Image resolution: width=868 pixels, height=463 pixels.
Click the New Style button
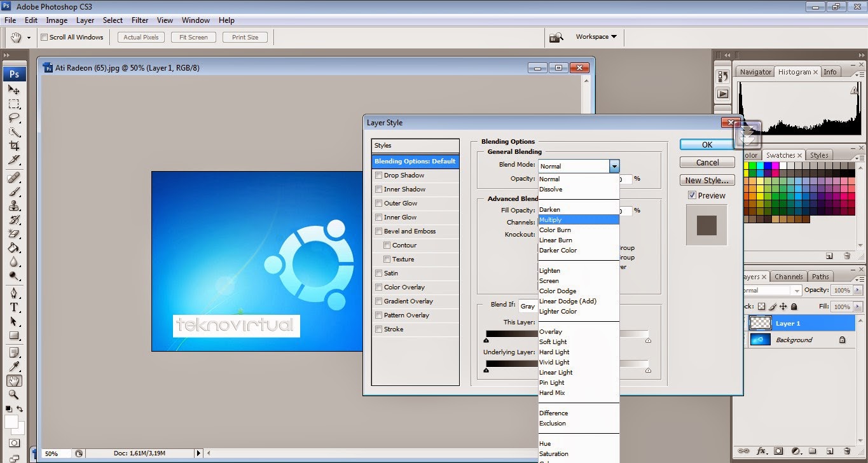pos(707,180)
